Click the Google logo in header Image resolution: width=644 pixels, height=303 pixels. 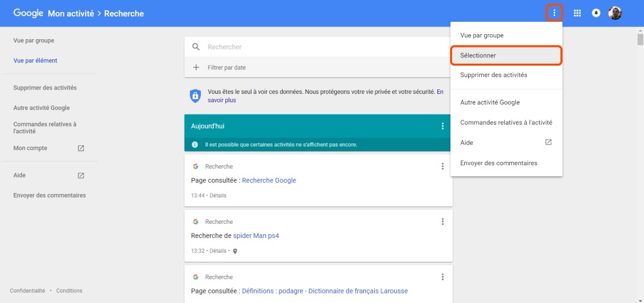(x=28, y=13)
